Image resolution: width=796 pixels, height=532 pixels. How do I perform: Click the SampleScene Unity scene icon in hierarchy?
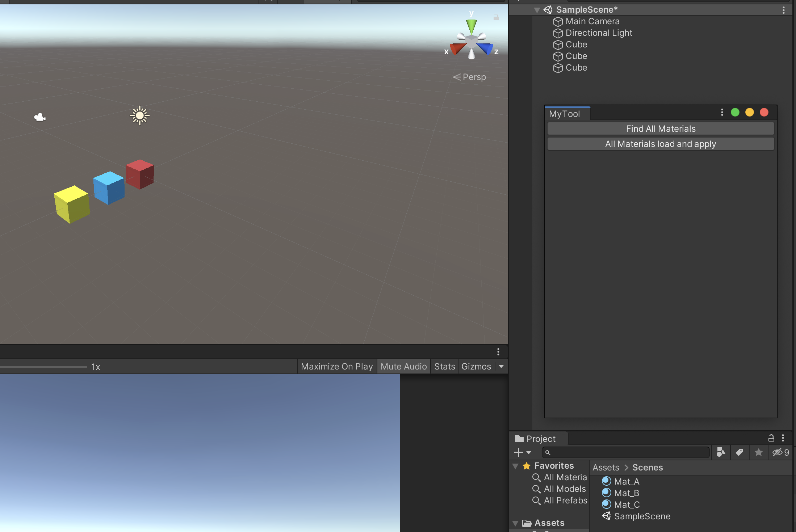click(548, 10)
